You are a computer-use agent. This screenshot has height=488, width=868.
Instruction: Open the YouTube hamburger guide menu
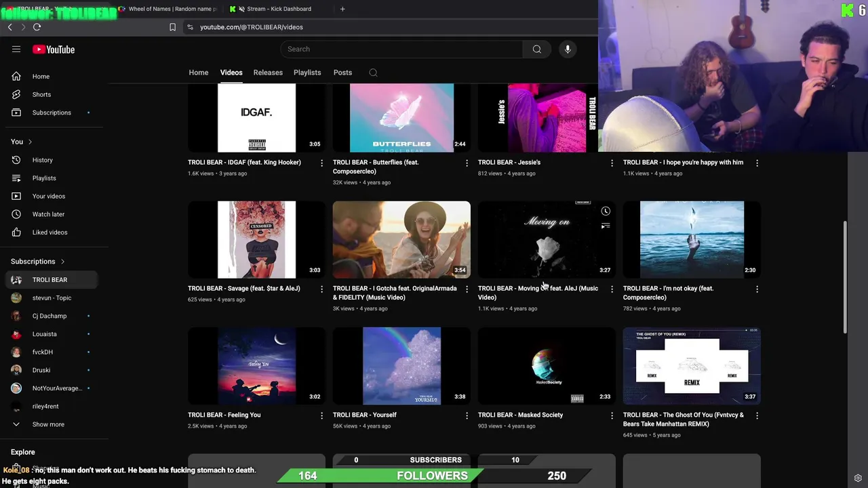point(16,49)
